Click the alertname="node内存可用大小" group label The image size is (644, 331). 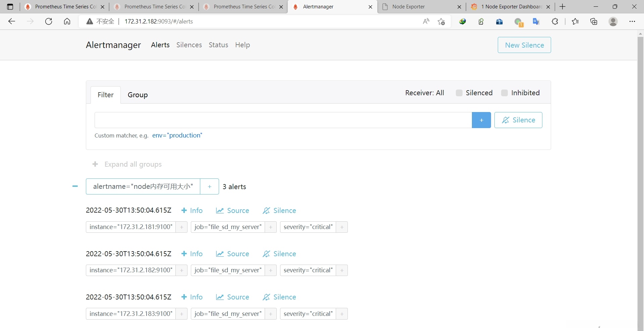(x=143, y=186)
